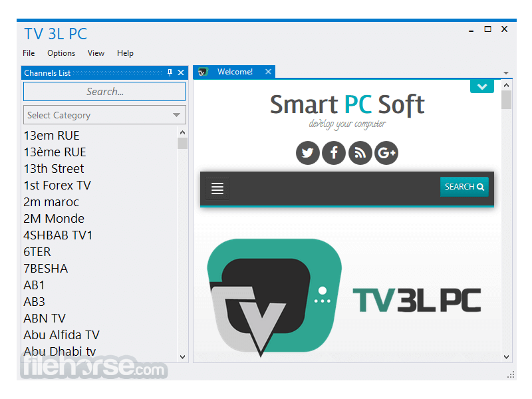Open the tab list dropdown arrow

pos(506,73)
